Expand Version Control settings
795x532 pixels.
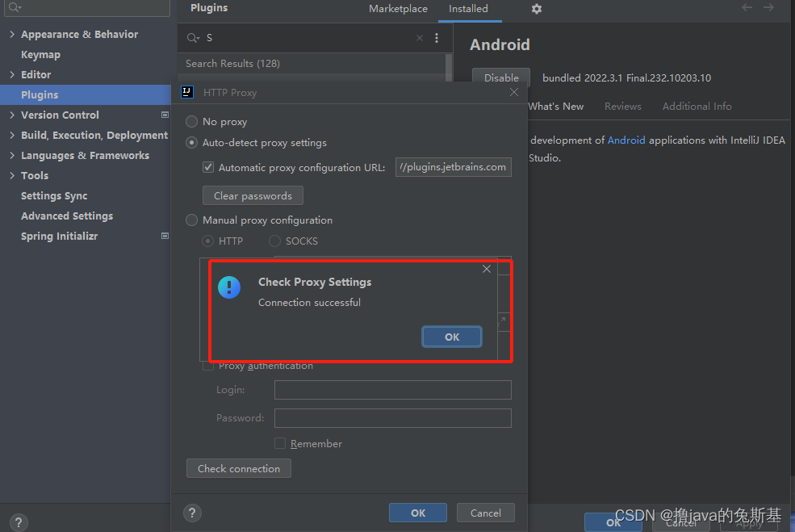[x=12, y=115]
